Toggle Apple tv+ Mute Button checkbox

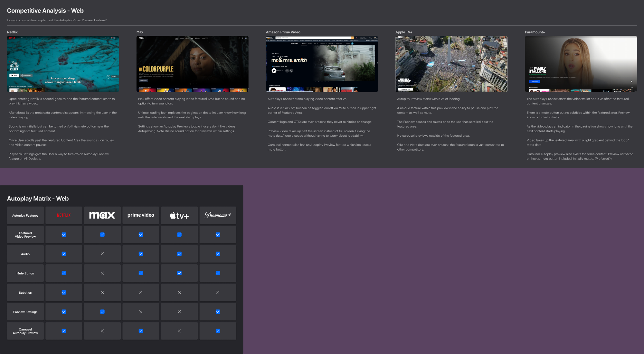179,273
